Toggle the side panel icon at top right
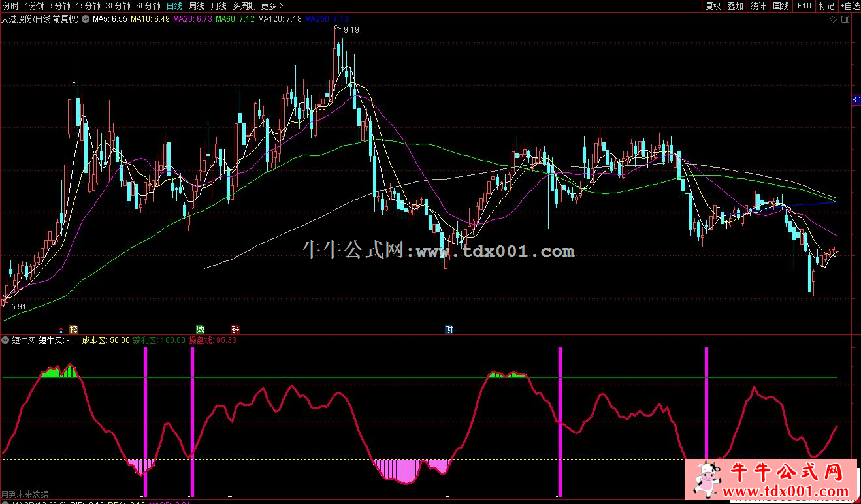861x504 pixels. tap(846, 20)
